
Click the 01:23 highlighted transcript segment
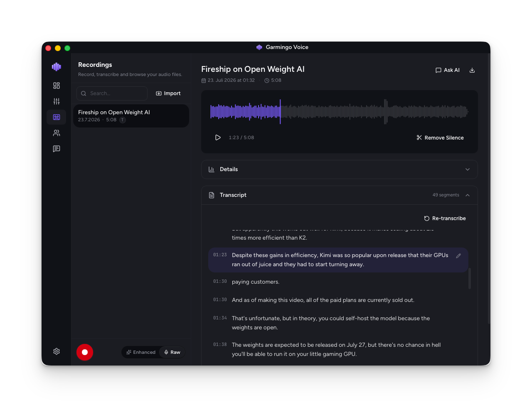[338, 260]
